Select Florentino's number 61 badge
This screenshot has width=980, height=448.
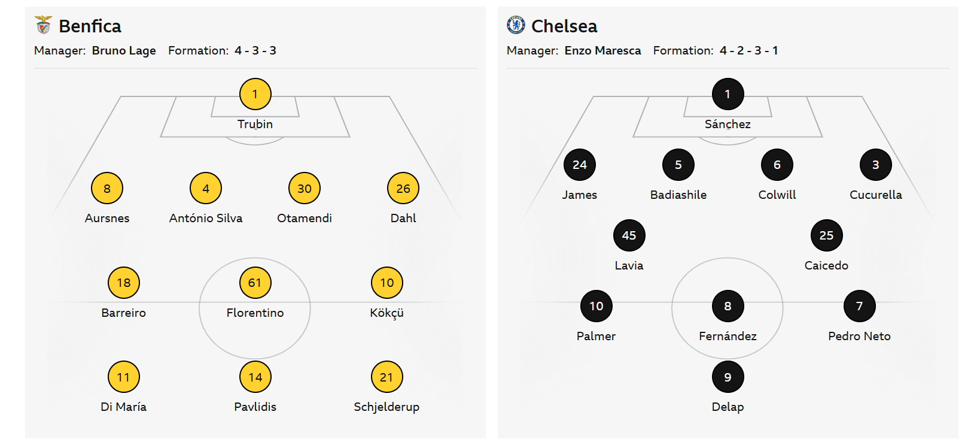pos(255,283)
